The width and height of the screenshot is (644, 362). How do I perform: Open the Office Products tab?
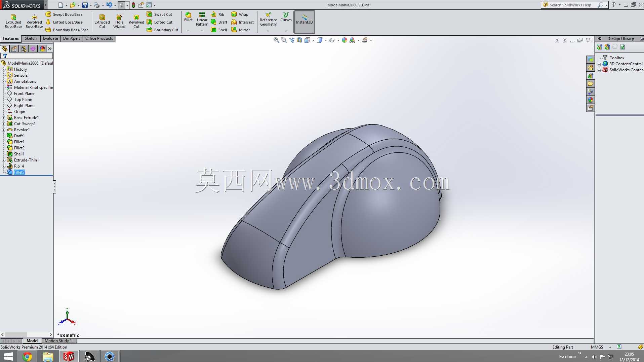99,38
